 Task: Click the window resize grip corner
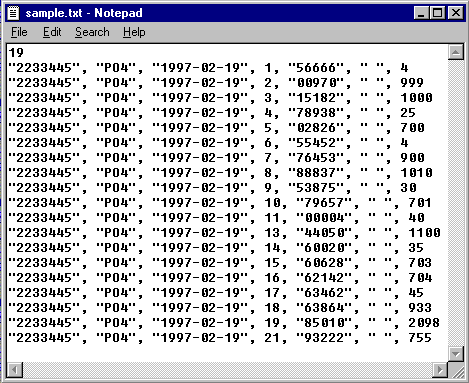(456, 370)
